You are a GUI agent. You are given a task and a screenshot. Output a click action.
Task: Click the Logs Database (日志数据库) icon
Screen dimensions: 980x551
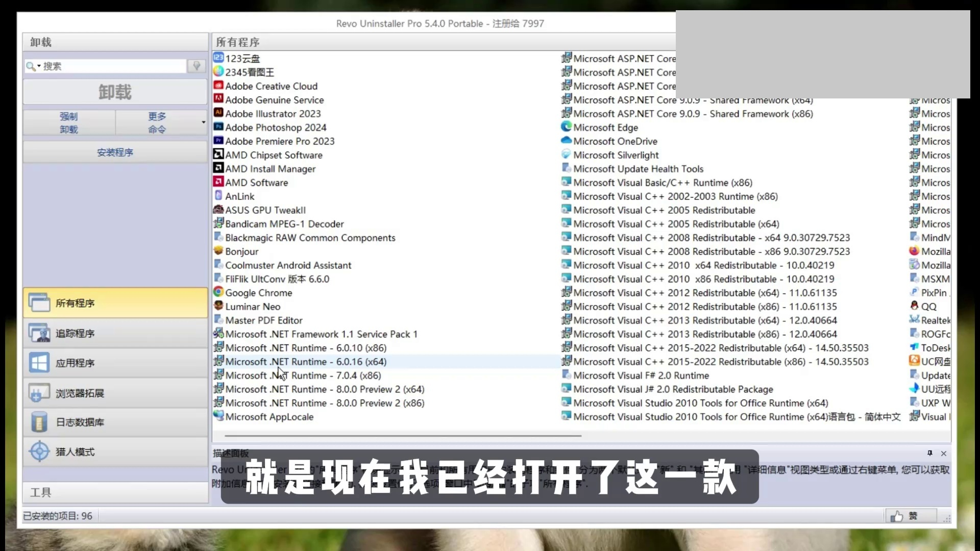pyautogui.click(x=39, y=422)
